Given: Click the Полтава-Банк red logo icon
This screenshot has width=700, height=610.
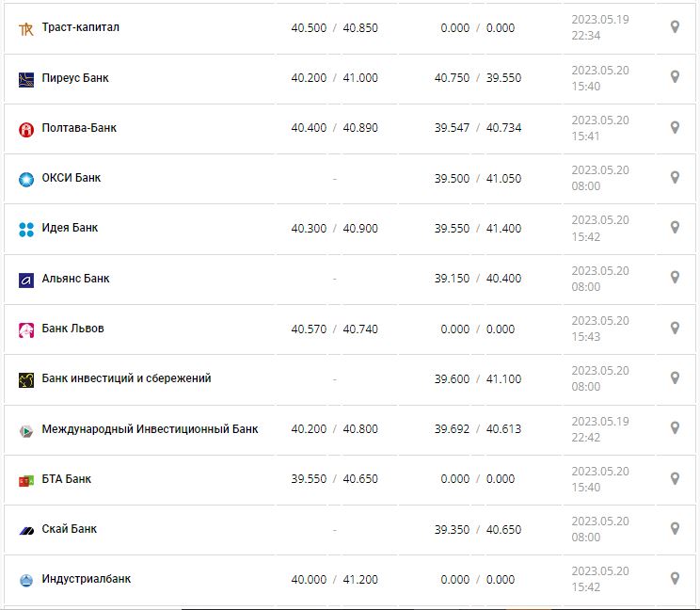Looking at the screenshot, I should pyautogui.click(x=26, y=129).
